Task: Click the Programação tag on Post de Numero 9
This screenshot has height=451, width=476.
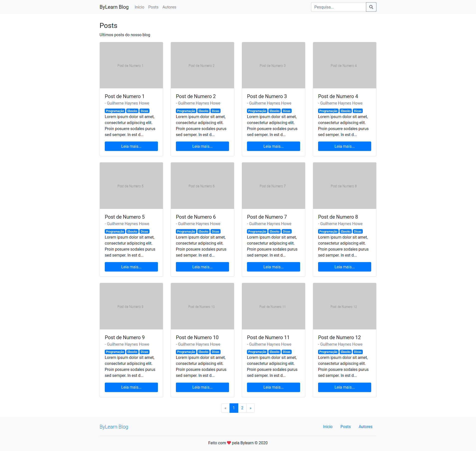Action: click(115, 352)
